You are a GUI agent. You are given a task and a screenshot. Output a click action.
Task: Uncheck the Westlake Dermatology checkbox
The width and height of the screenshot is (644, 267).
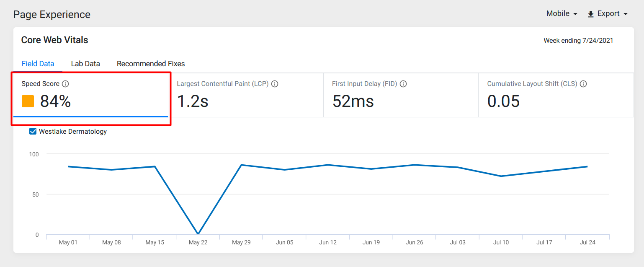click(33, 132)
